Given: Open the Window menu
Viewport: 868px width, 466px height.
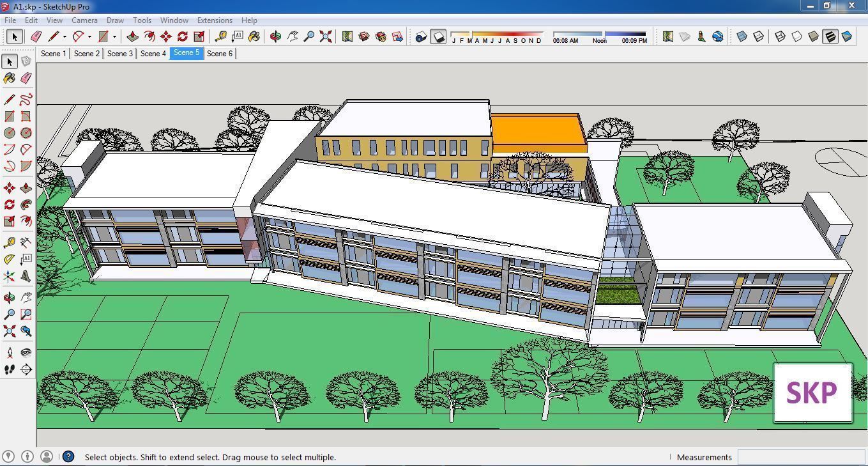Looking at the screenshot, I should [174, 20].
